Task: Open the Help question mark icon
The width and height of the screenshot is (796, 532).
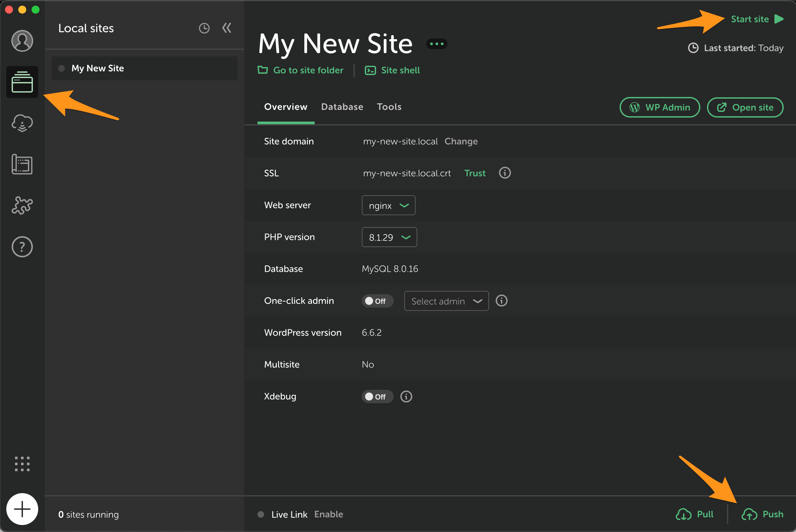Action: (x=22, y=247)
